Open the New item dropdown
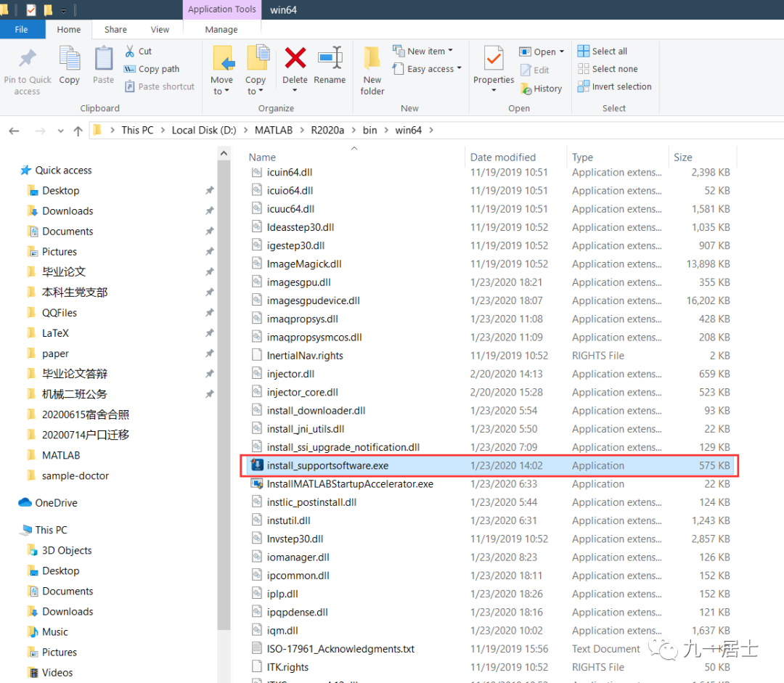This screenshot has width=784, height=683. click(x=425, y=51)
